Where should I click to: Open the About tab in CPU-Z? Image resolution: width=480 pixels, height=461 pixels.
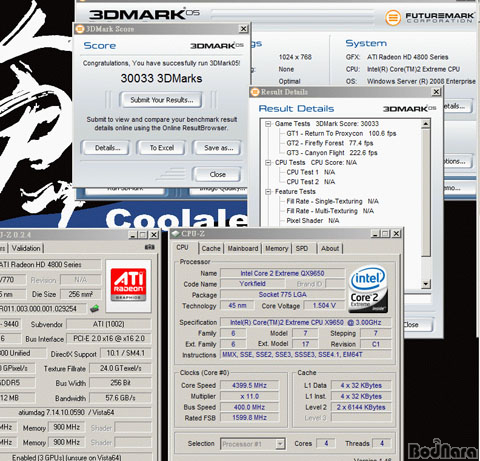coord(330,249)
